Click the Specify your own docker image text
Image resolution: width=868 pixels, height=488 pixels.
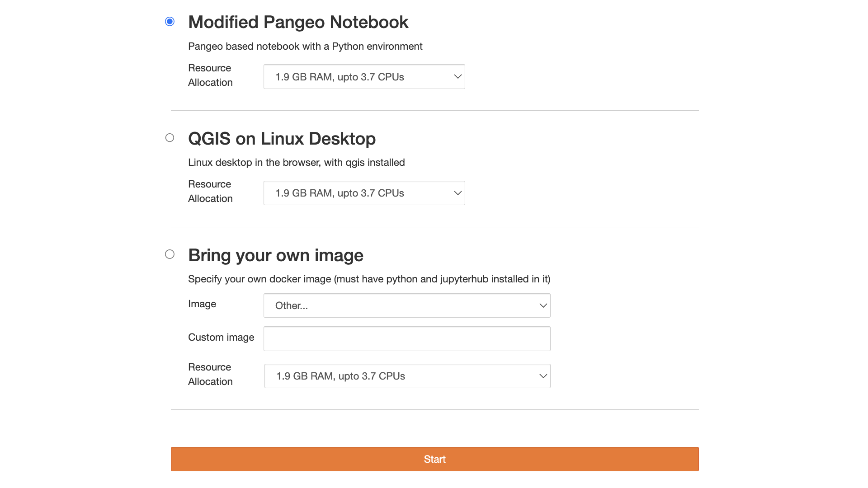pyautogui.click(x=369, y=279)
